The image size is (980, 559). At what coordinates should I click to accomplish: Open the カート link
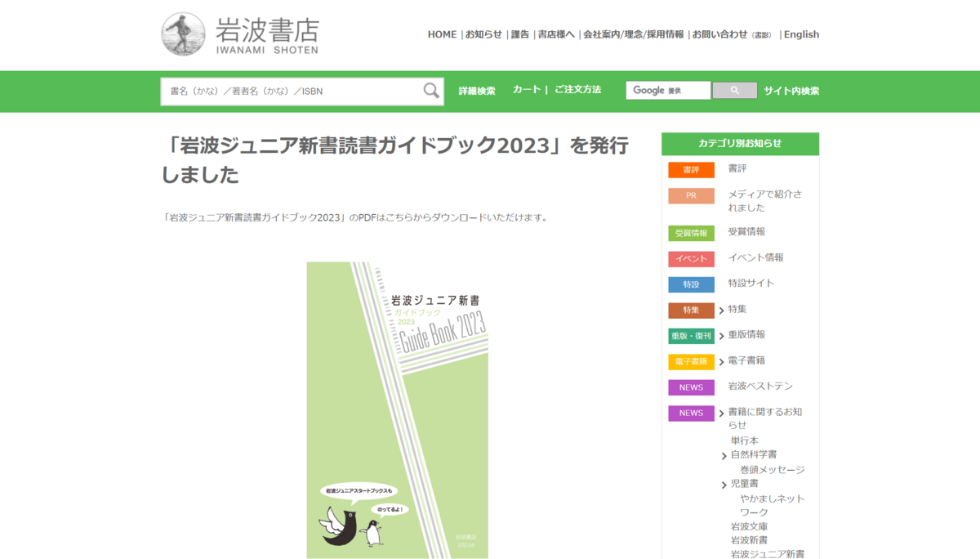[x=527, y=90]
